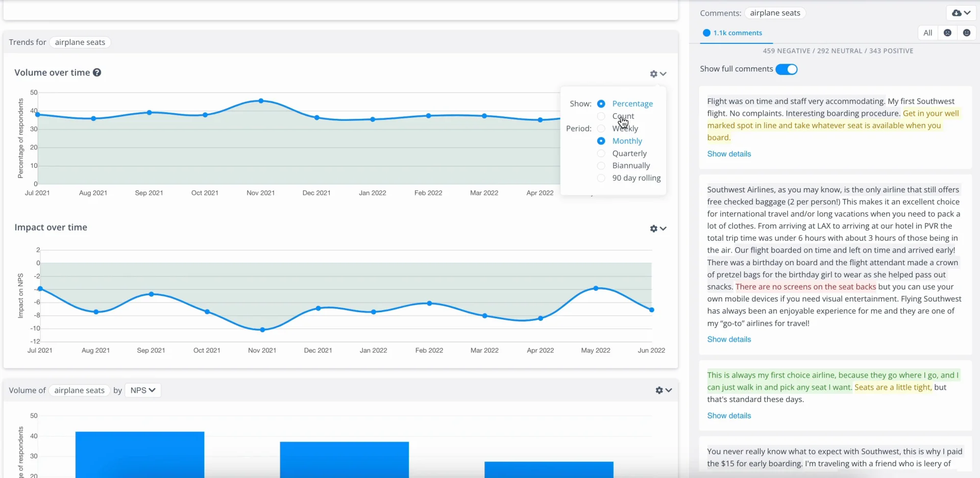Open Volume over time gear settings
The image size is (980, 478).
pos(658,74)
